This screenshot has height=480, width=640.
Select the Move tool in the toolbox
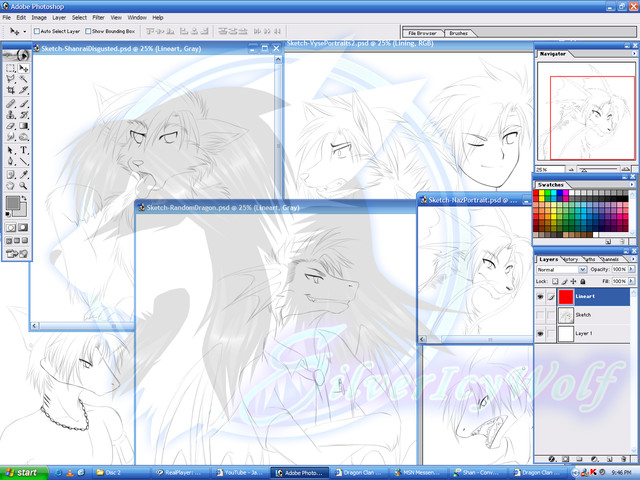(x=23, y=68)
